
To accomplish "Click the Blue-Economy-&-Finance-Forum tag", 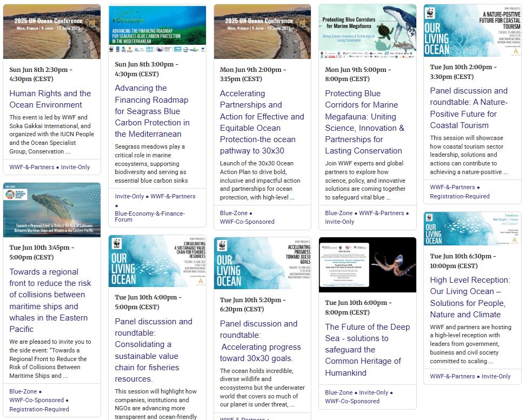I will click(x=150, y=216).
